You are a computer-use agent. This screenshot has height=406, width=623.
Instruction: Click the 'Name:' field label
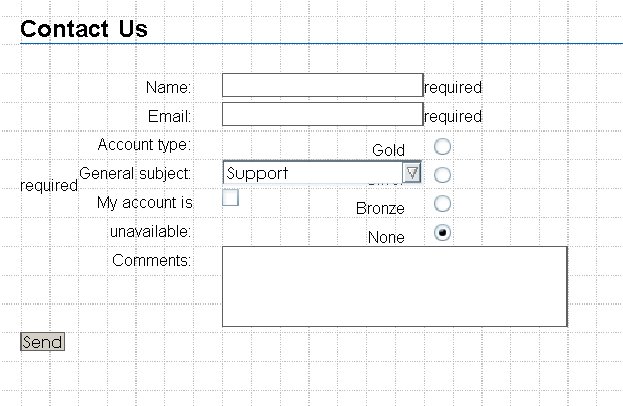tap(168, 88)
